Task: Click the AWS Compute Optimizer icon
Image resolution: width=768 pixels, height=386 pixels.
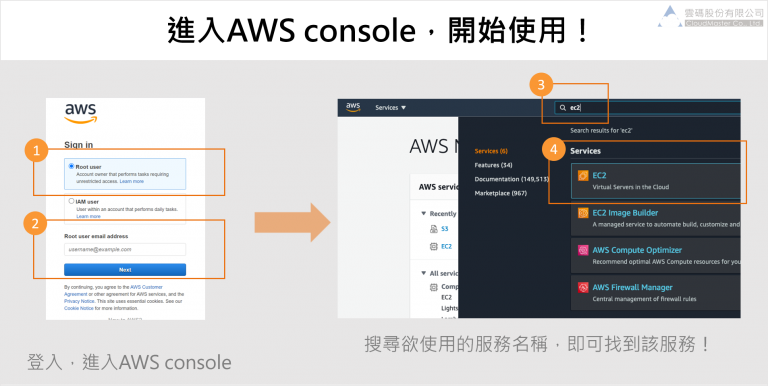Action: (583, 250)
